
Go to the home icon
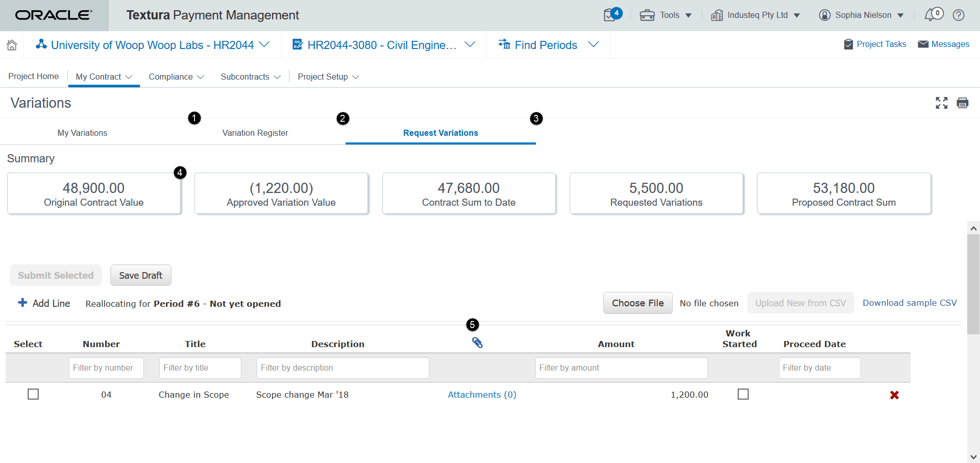pyautogui.click(x=12, y=45)
